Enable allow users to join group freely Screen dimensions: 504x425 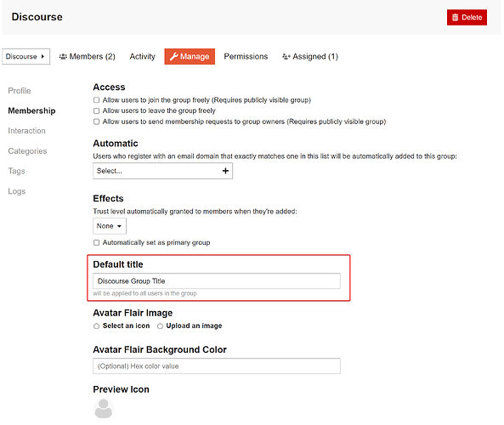(96, 100)
